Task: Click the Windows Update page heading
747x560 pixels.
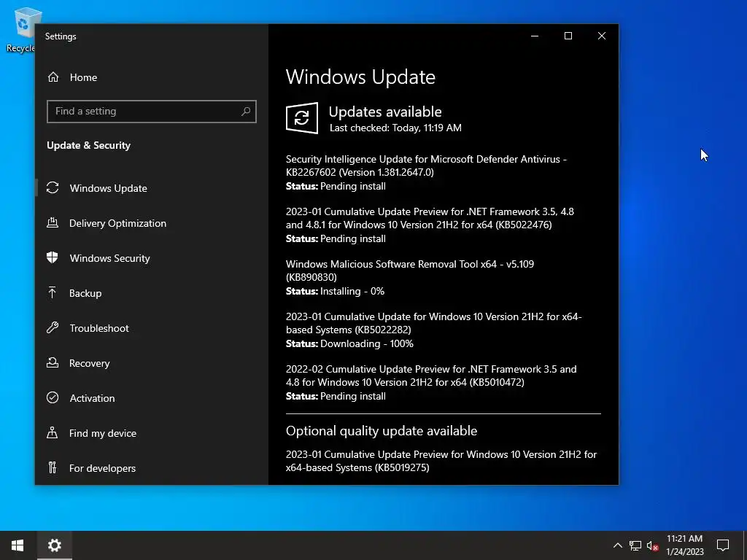Action: [x=360, y=77]
